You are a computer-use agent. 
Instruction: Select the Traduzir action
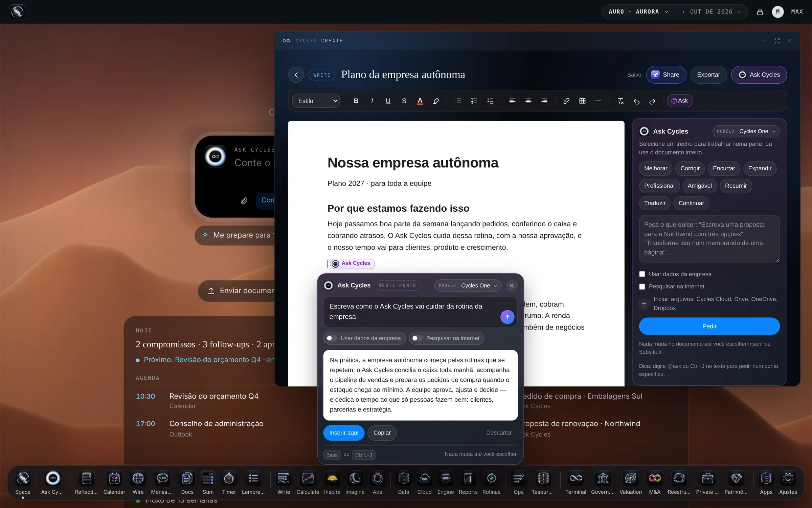point(654,203)
